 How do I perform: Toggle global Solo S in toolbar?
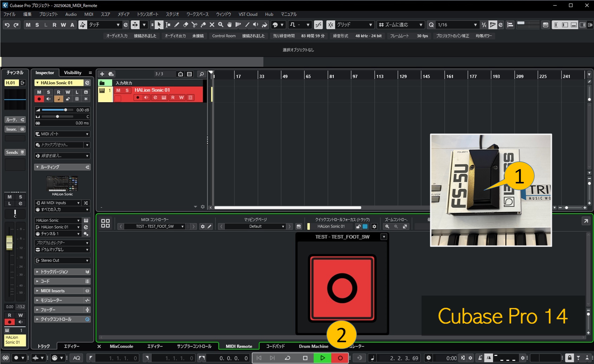37,25
